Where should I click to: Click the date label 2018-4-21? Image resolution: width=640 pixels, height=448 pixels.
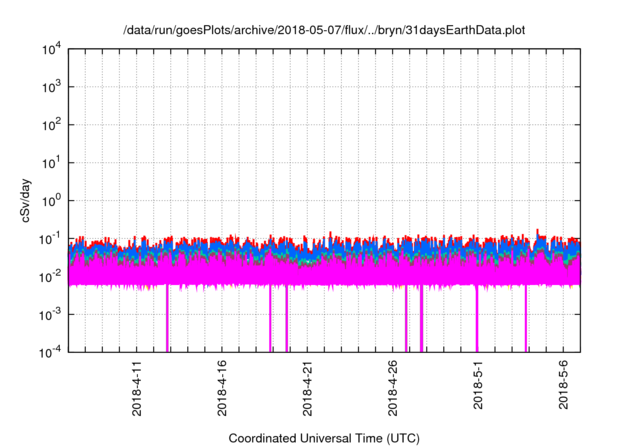click(307, 388)
